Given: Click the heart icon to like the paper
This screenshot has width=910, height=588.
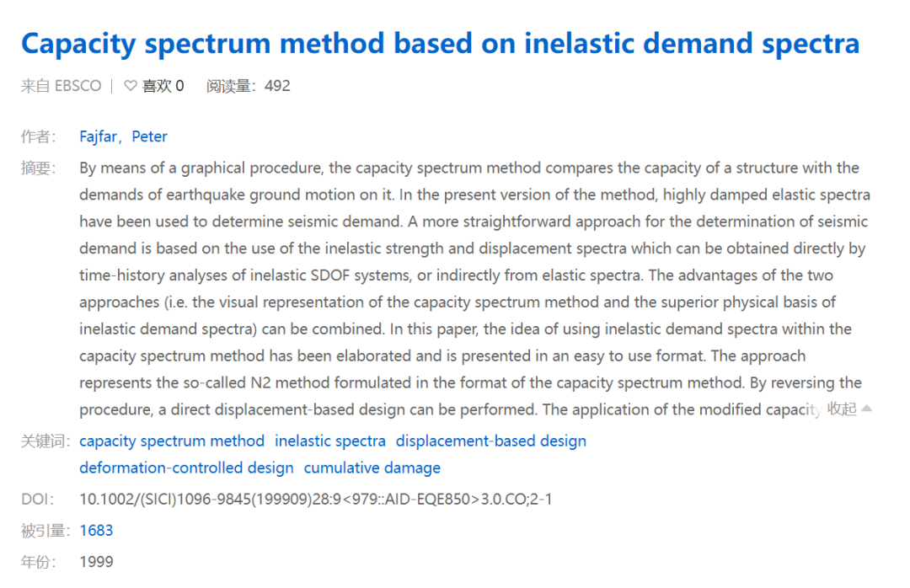Looking at the screenshot, I should (131, 86).
